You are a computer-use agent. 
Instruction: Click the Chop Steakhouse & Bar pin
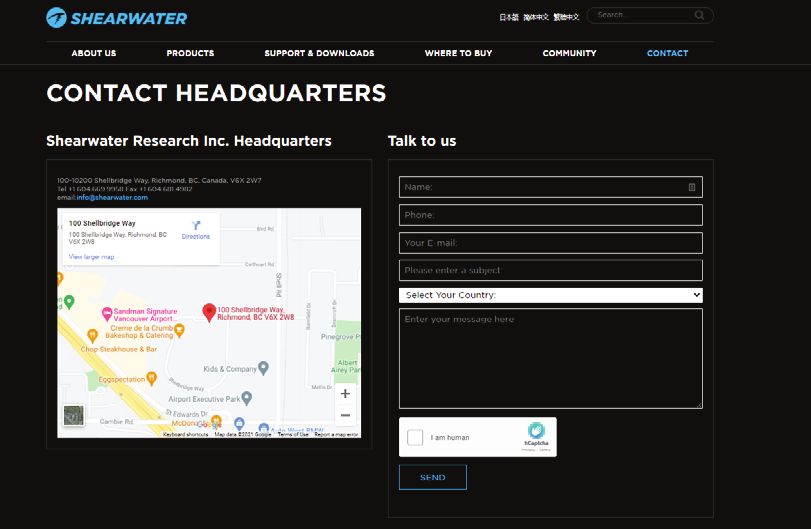pyautogui.click(x=93, y=336)
